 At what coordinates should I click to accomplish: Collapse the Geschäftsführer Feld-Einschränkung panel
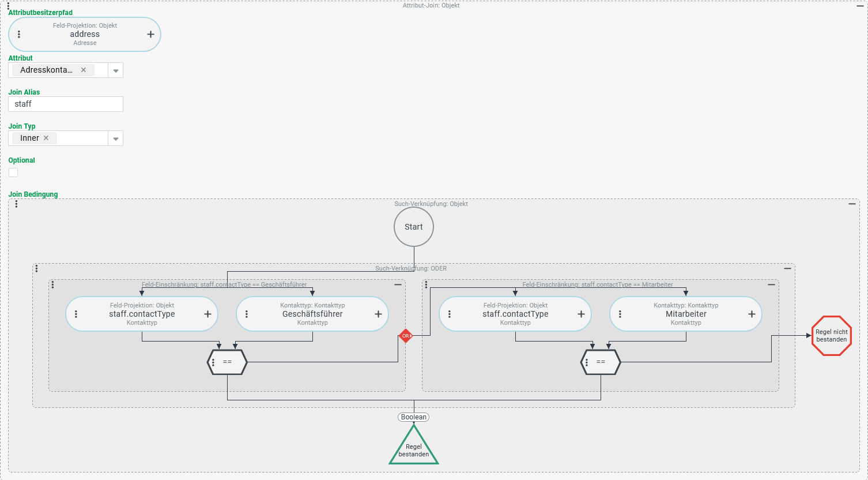coord(398,285)
